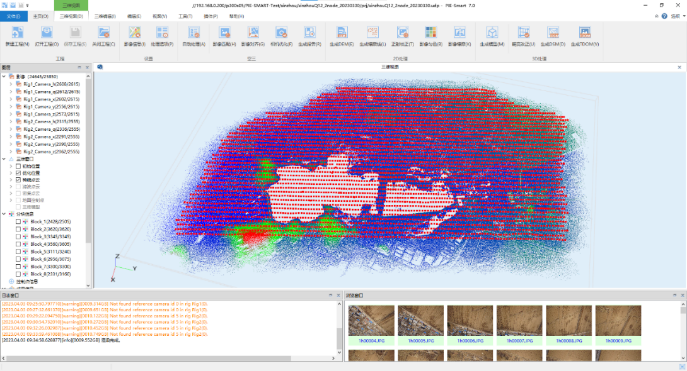Click the Generate Report ribbon icon

click(x=310, y=32)
